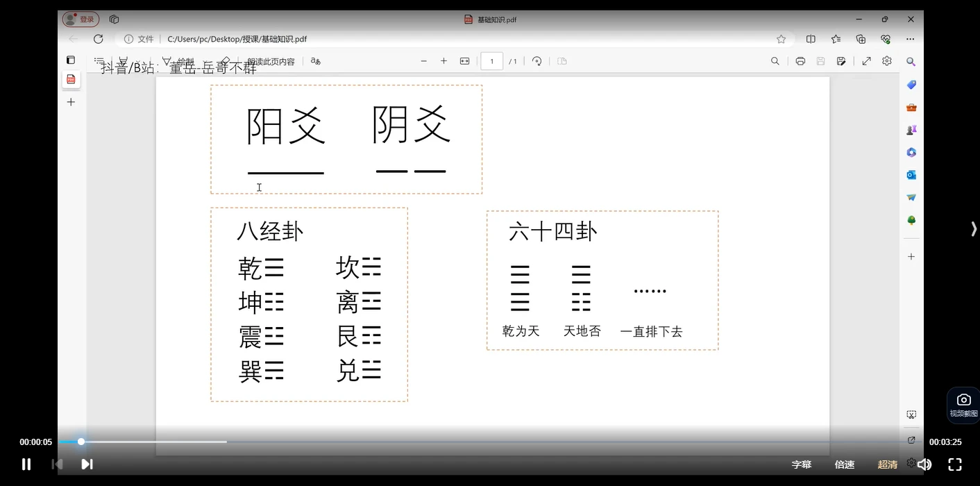Search within the PDF document

[775, 61]
